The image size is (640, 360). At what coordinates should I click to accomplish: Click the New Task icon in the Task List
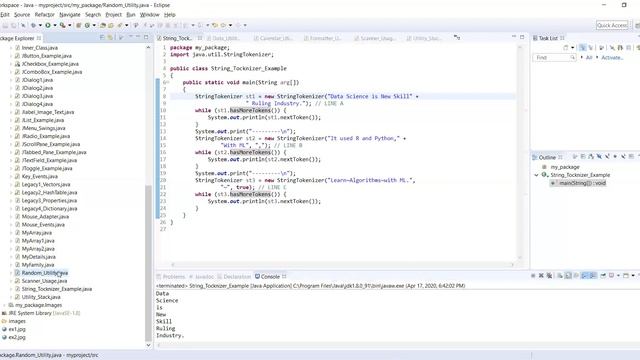(x=566, y=48)
